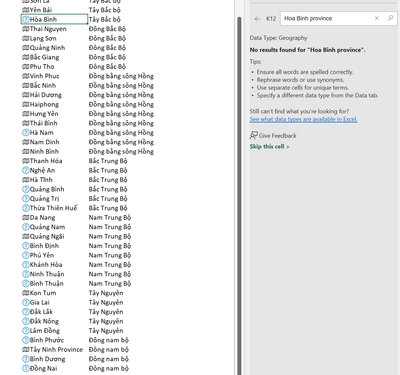Click the map icon beside Da Nang
The image size is (400, 375).
click(26, 218)
